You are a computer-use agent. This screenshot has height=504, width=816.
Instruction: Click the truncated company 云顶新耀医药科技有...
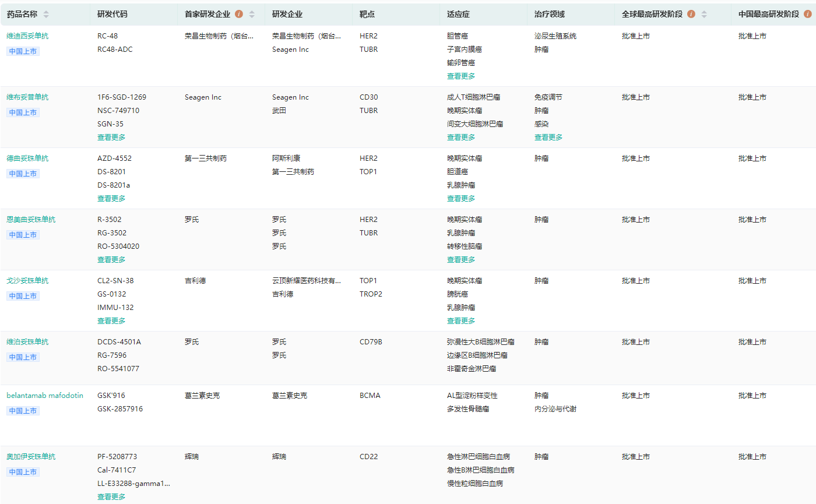307,281
